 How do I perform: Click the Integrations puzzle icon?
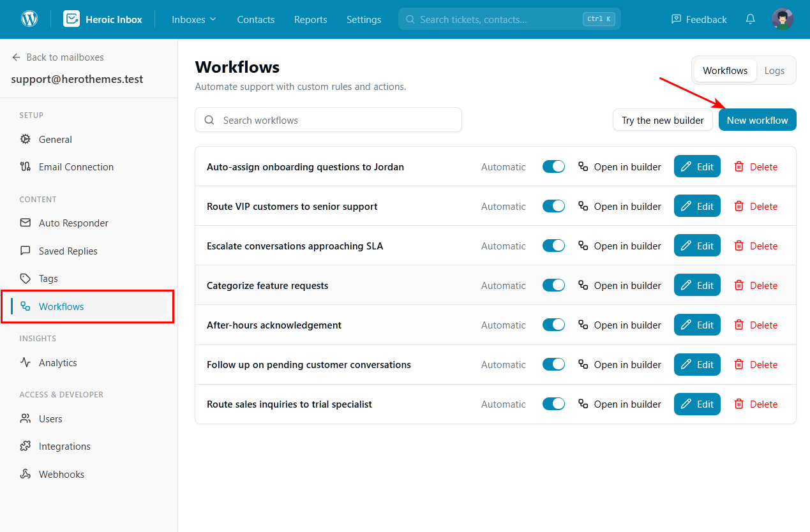(x=26, y=447)
